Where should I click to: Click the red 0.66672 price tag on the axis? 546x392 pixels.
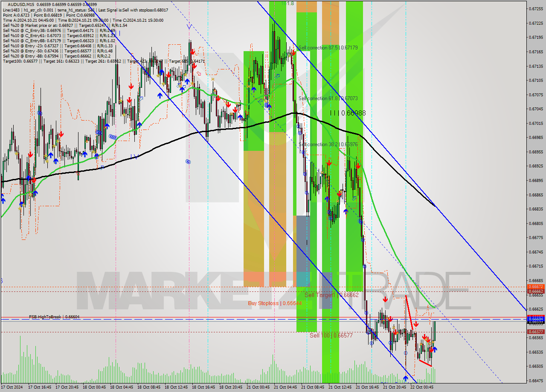click(x=536, y=287)
